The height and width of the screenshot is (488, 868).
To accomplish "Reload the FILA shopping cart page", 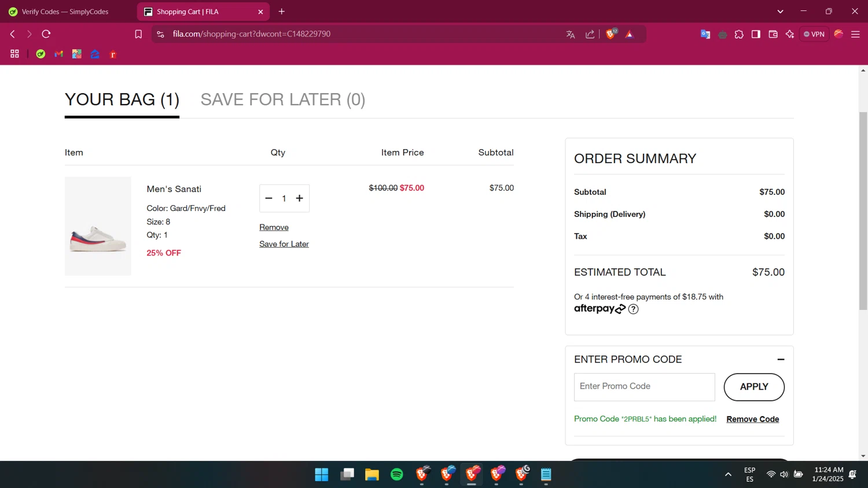I will coord(46,34).
